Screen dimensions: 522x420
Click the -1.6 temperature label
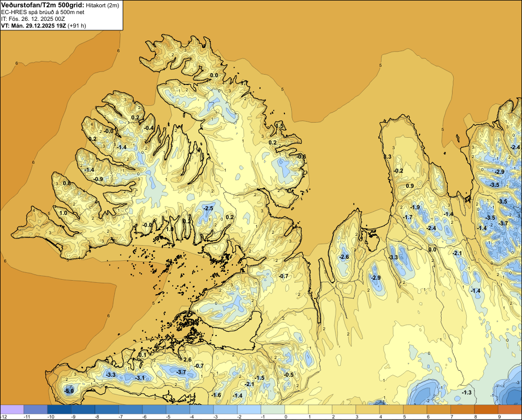click(217, 395)
